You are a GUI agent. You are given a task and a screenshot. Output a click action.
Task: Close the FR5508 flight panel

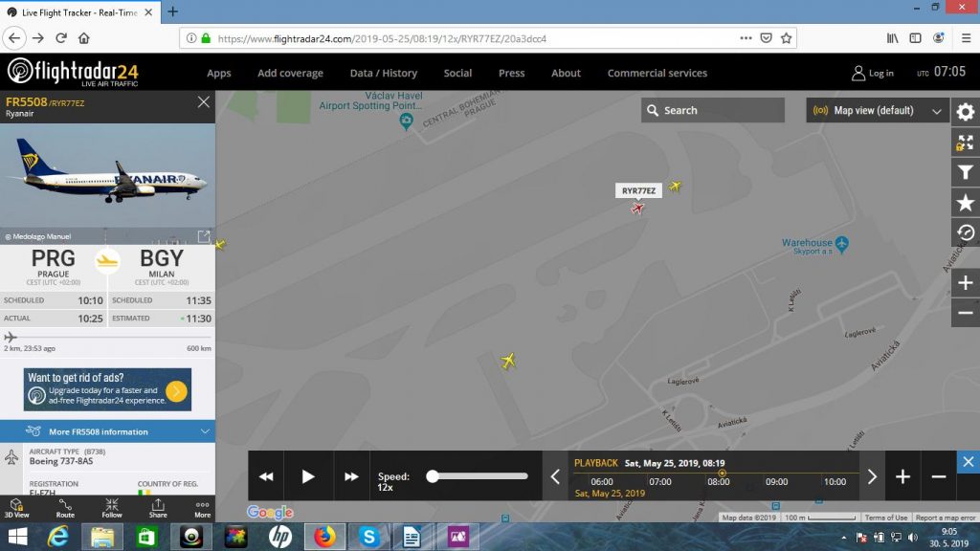(203, 101)
